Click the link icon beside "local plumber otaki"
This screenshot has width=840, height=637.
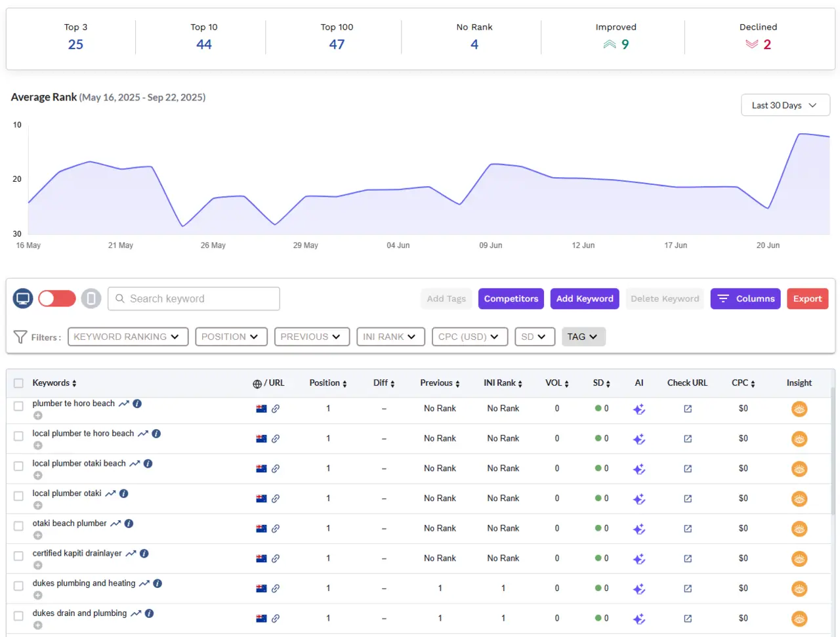[274, 499]
